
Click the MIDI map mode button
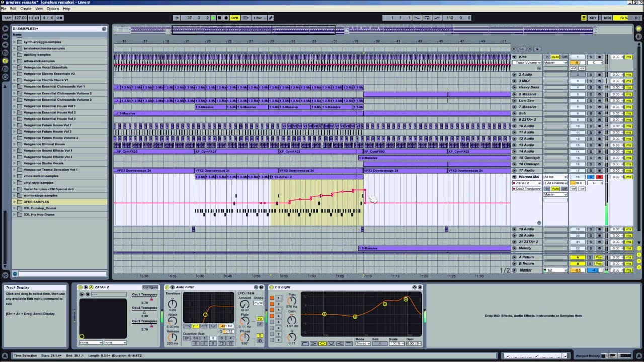tap(607, 18)
